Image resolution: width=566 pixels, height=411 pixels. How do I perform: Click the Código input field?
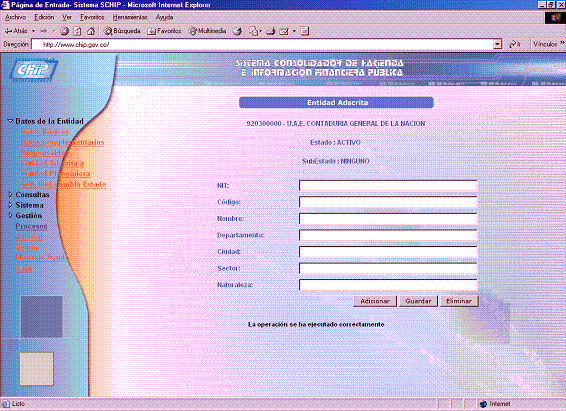[388, 202]
